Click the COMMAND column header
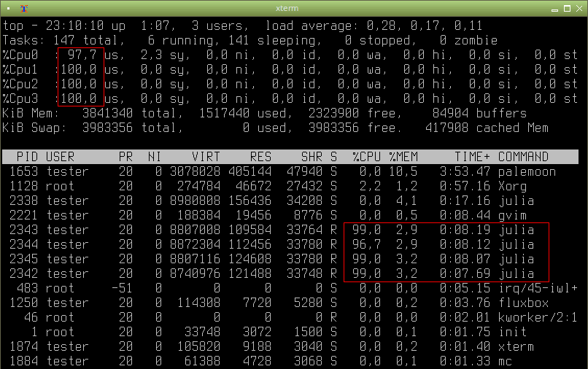 coord(523,157)
